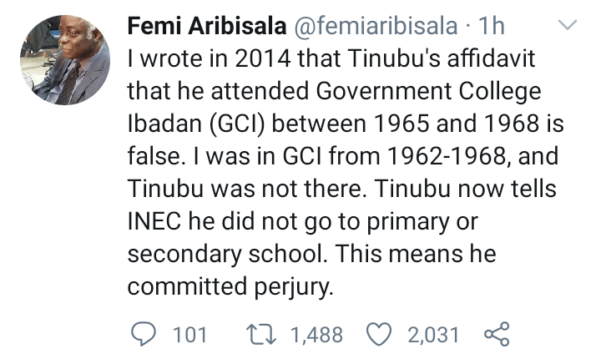
Task: Retweet this post using the retweet icon
Action: point(260,334)
